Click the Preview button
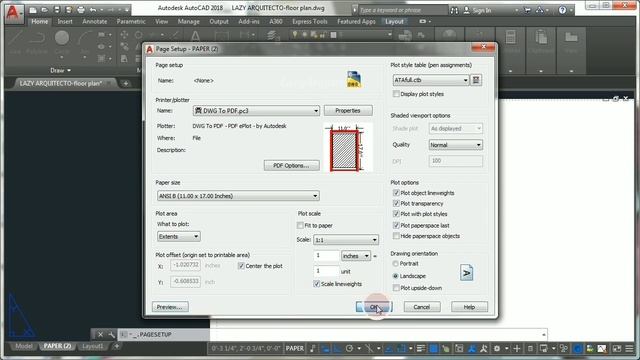This screenshot has width=640, height=360. pyautogui.click(x=170, y=307)
